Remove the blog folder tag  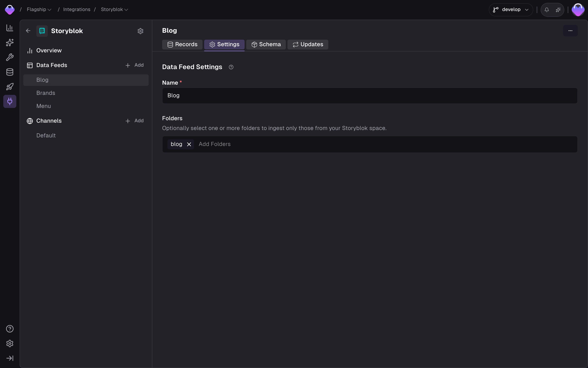189,144
